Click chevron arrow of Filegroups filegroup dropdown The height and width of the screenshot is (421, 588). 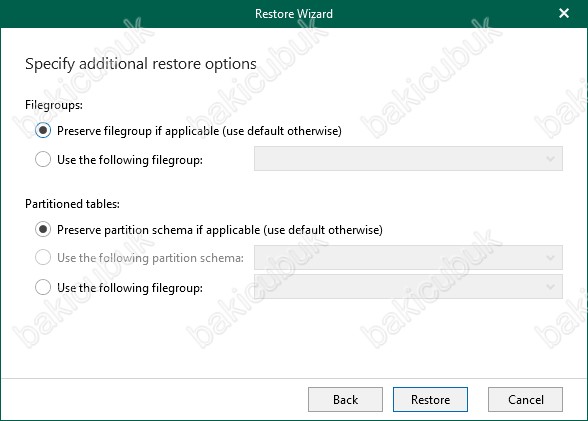[x=550, y=159]
